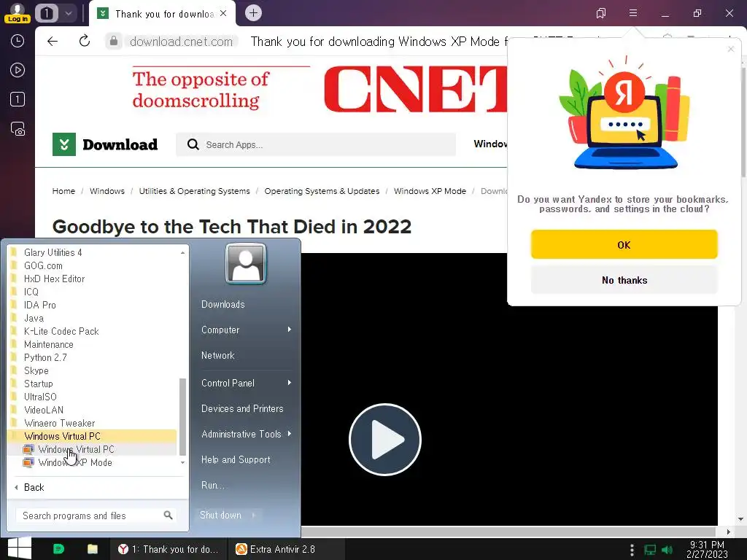Image resolution: width=747 pixels, height=560 pixels.
Task: Open Network from Start menu
Action: (217, 355)
